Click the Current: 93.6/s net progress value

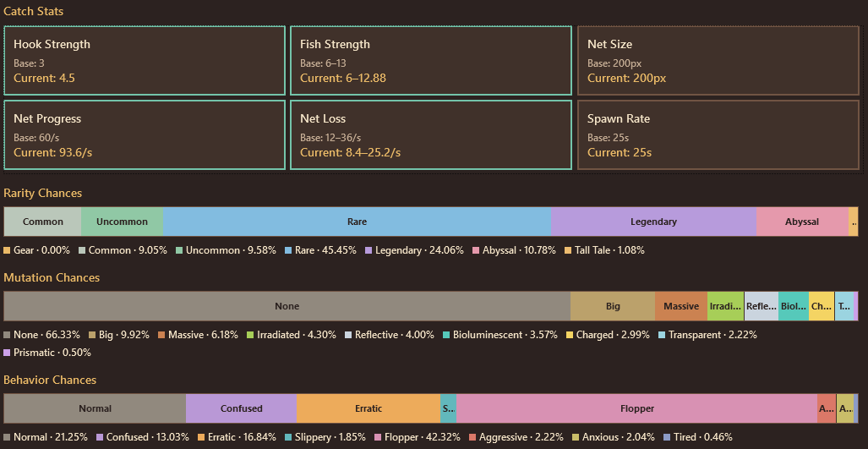click(53, 152)
